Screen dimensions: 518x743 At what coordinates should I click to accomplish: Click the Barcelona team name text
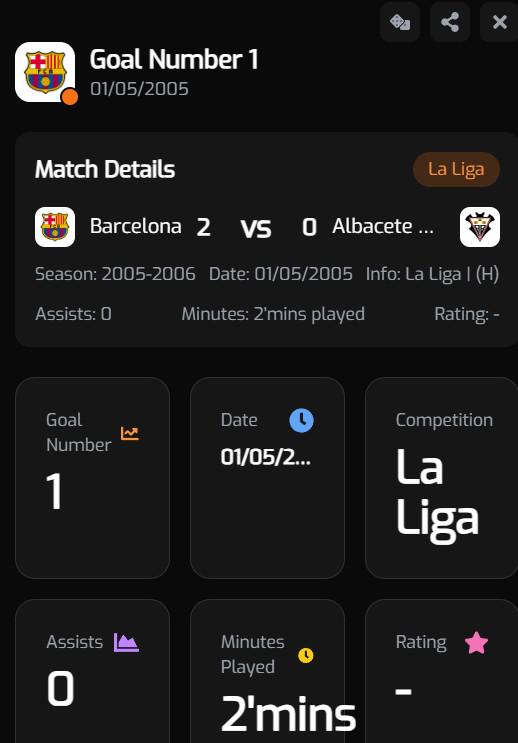(x=136, y=227)
